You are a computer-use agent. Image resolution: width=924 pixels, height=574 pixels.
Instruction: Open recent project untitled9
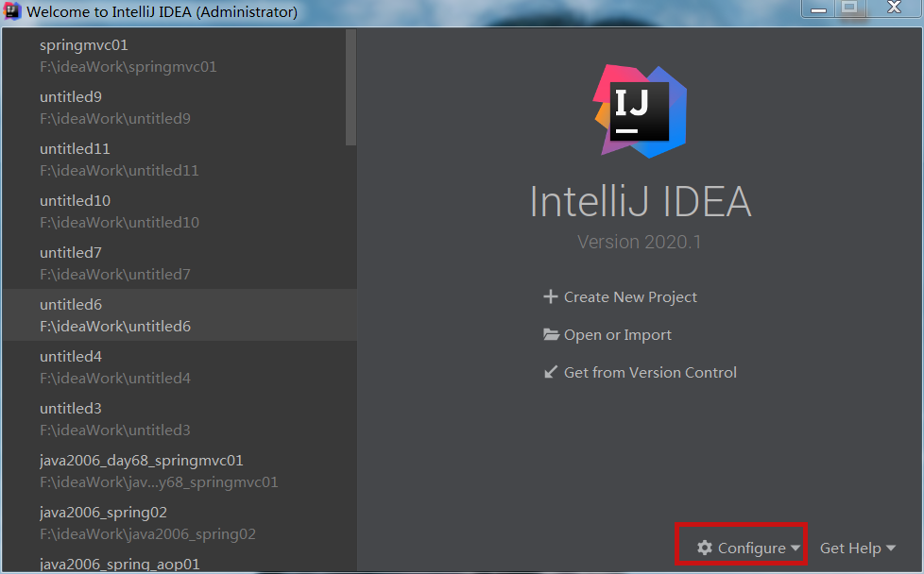point(180,107)
